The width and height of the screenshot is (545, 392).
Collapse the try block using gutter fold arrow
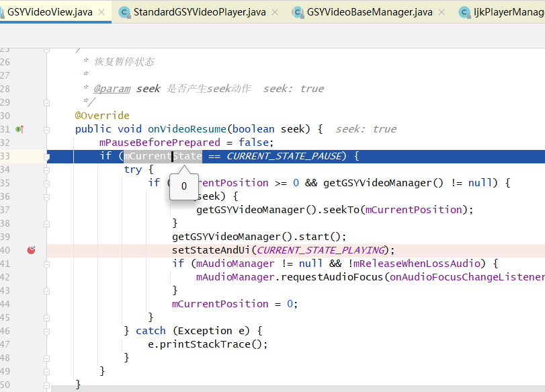46,169
